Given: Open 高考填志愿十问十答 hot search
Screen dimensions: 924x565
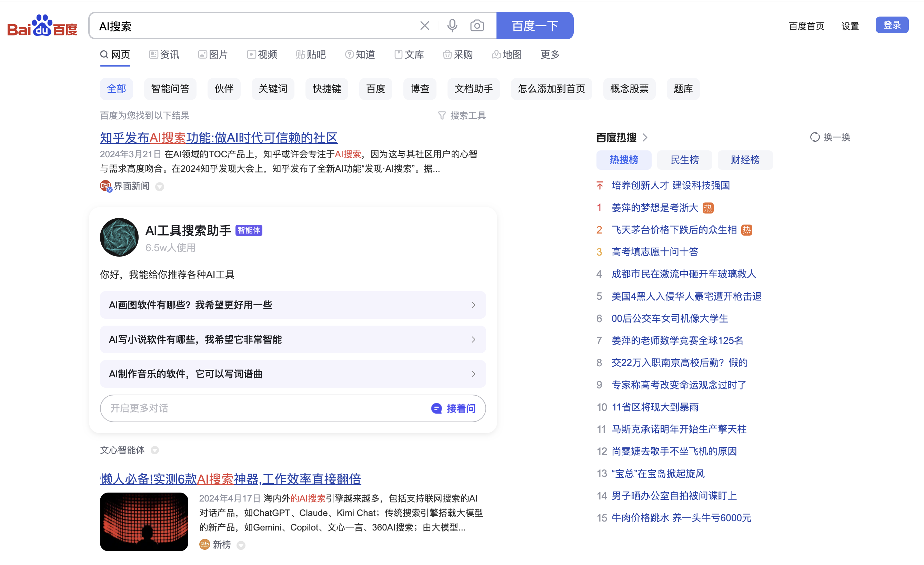Looking at the screenshot, I should pyautogui.click(x=655, y=252).
